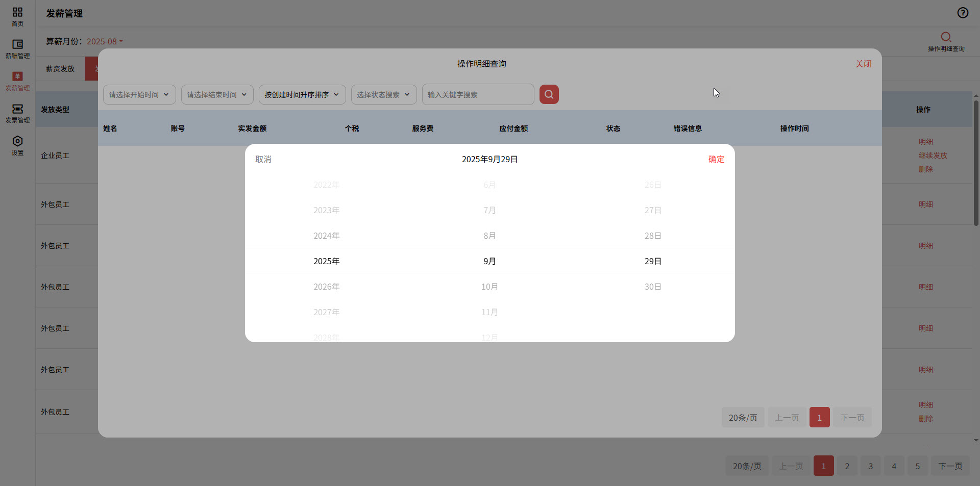The width and height of the screenshot is (980, 486).
Task: Run the search with the magnifier button
Action: click(x=549, y=94)
